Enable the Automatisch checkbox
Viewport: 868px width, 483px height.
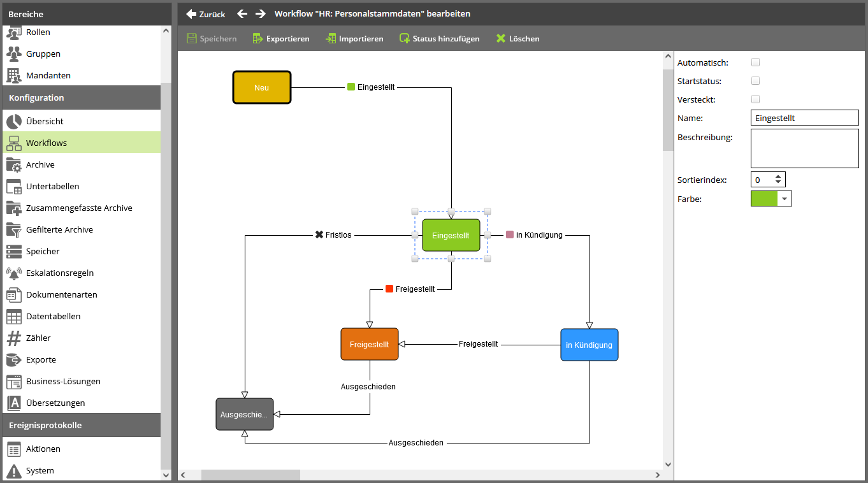point(756,62)
